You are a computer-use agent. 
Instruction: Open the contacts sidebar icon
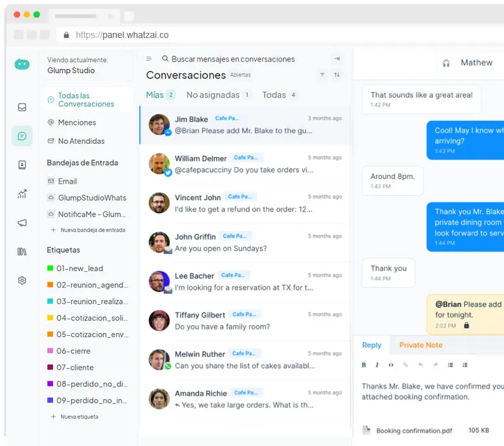click(x=22, y=165)
